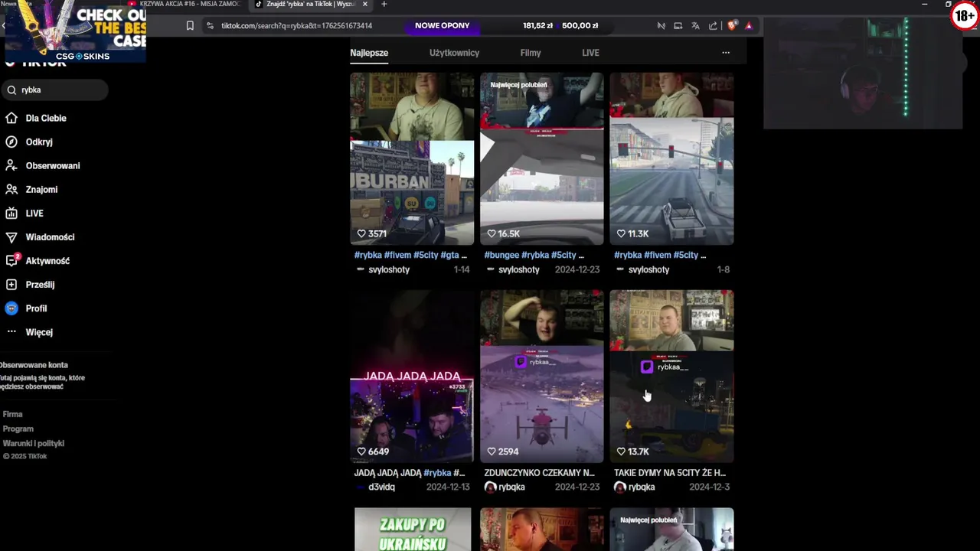Viewport: 980px width, 551px height.
Task: Open JADĄ JADĄ JADĄ video thumbnail
Action: click(x=412, y=376)
